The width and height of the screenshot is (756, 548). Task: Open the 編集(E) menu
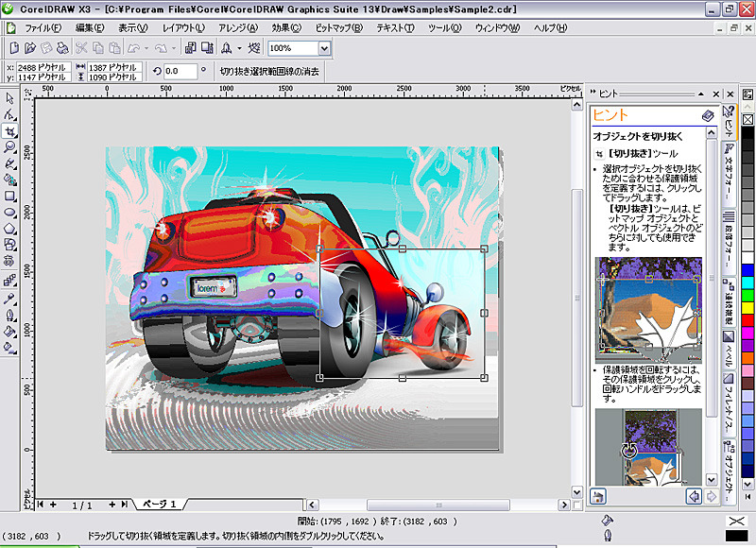(x=90, y=28)
